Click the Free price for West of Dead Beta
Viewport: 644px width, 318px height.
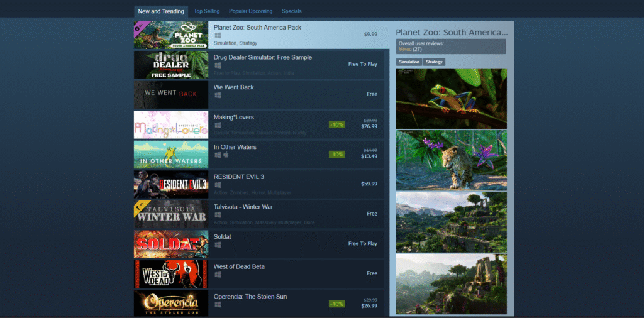coord(372,273)
